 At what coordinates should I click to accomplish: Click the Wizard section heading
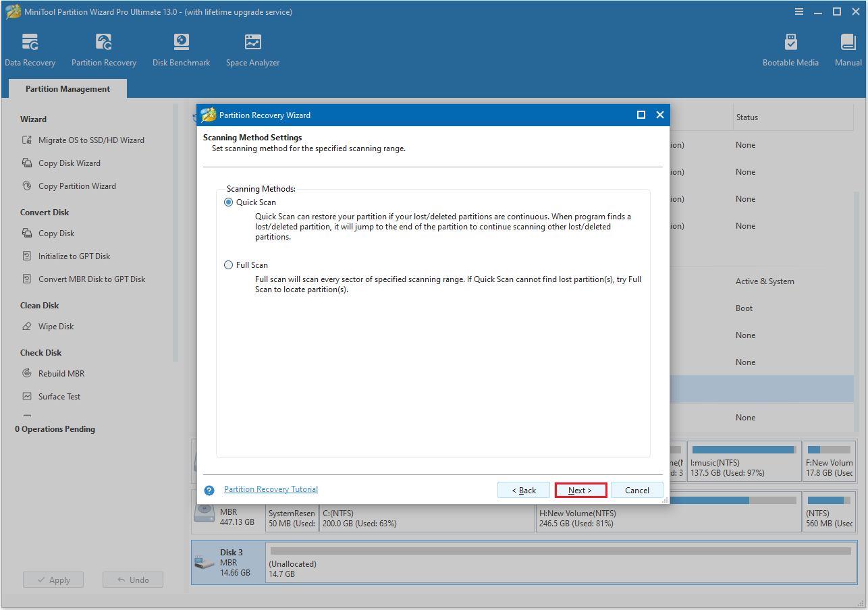coord(33,119)
